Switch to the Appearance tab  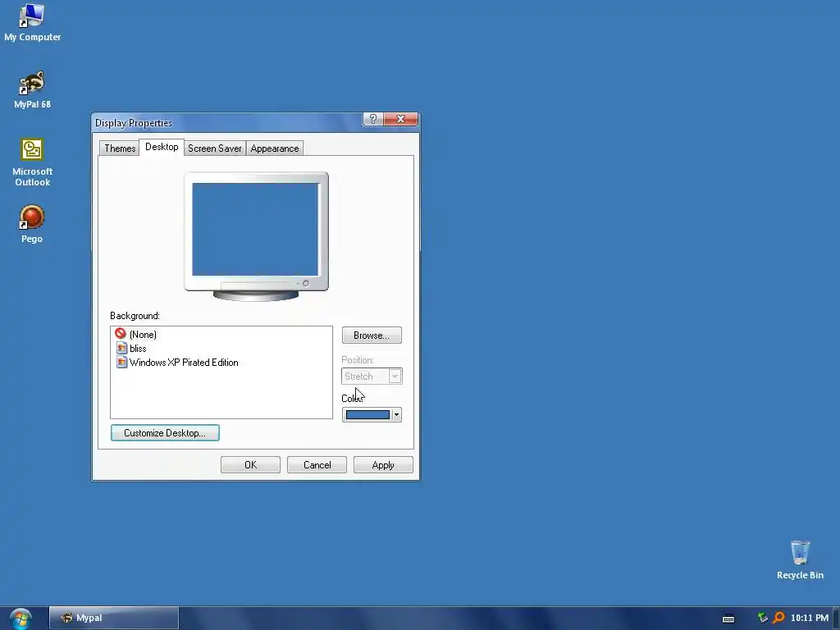(274, 148)
